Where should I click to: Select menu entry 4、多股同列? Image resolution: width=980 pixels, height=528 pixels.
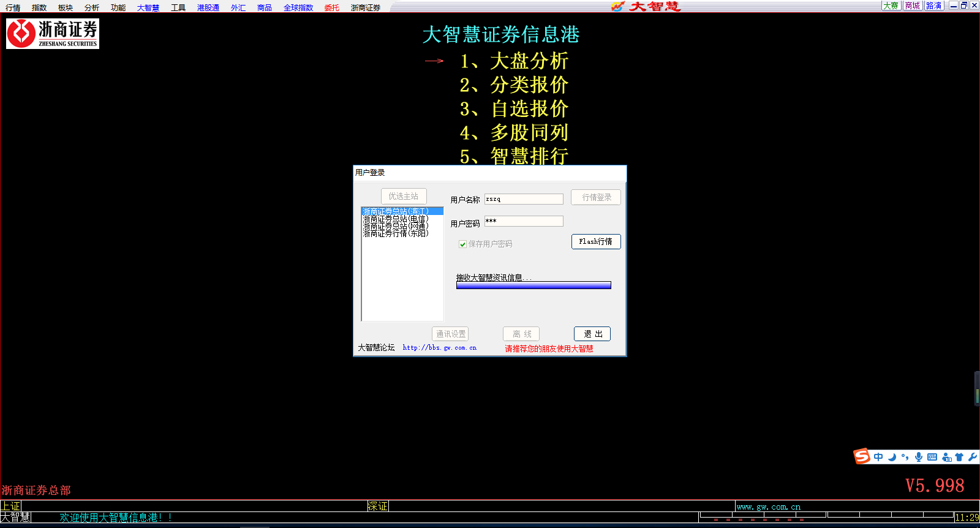pos(514,132)
